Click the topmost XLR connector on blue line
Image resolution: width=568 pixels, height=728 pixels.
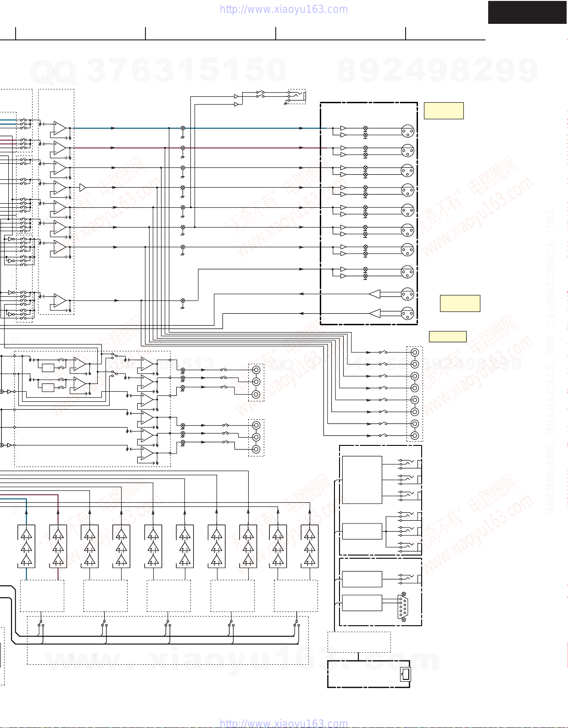click(407, 131)
